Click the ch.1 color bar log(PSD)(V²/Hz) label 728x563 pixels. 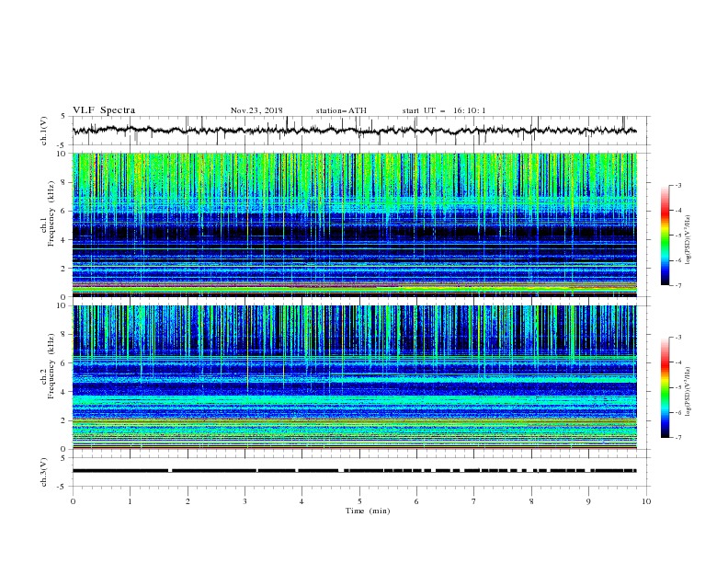[688, 240]
